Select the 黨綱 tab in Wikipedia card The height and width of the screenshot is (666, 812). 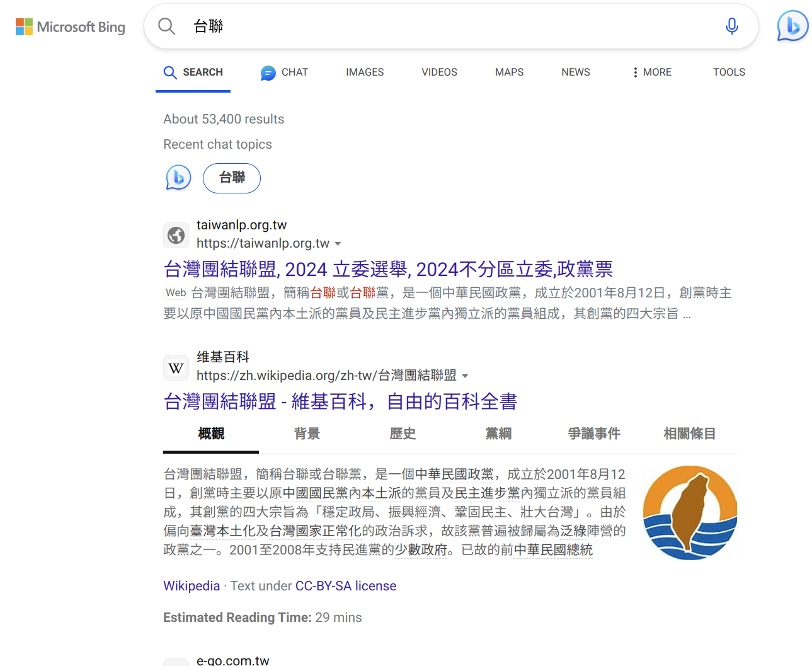pyautogui.click(x=498, y=433)
